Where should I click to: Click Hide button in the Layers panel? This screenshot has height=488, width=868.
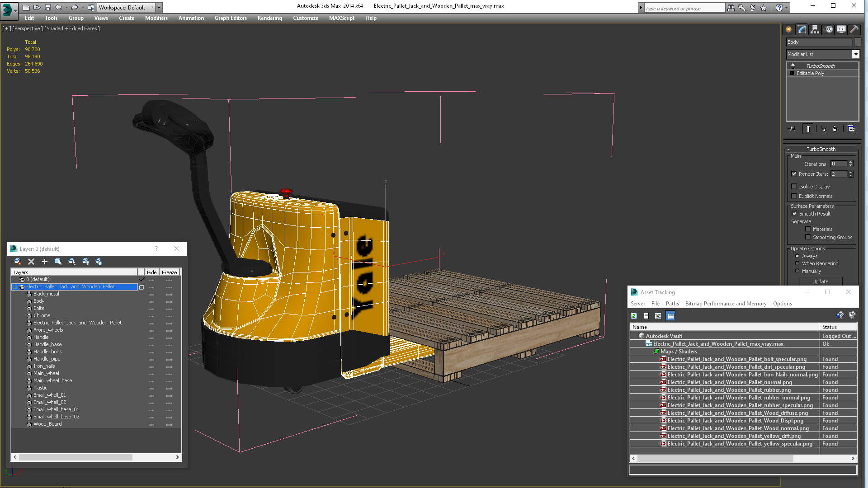pyautogui.click(x=151, y=272)
